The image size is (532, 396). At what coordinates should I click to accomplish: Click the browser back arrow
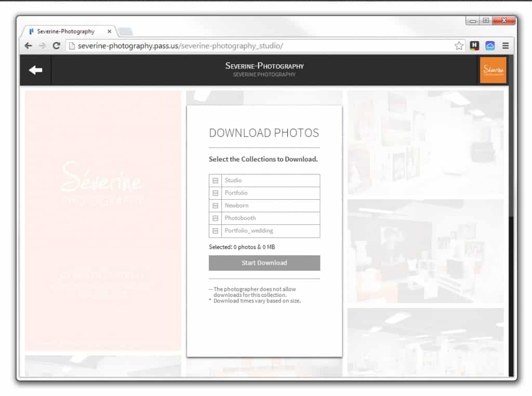point(29,46)
